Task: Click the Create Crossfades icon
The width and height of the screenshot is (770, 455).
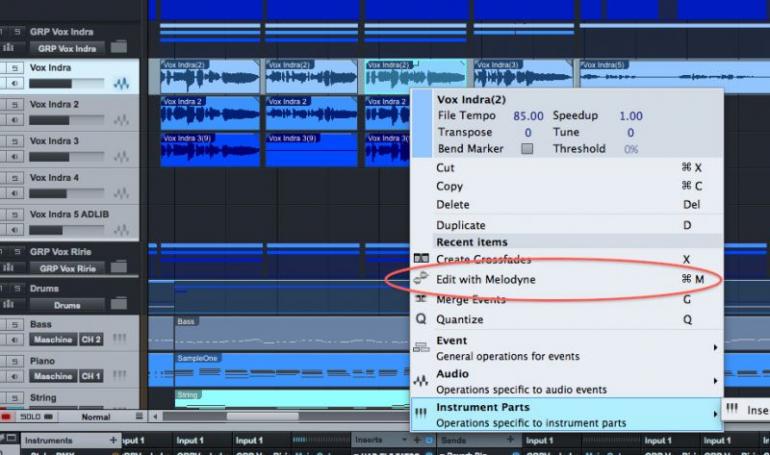Action: pos(421,258)
